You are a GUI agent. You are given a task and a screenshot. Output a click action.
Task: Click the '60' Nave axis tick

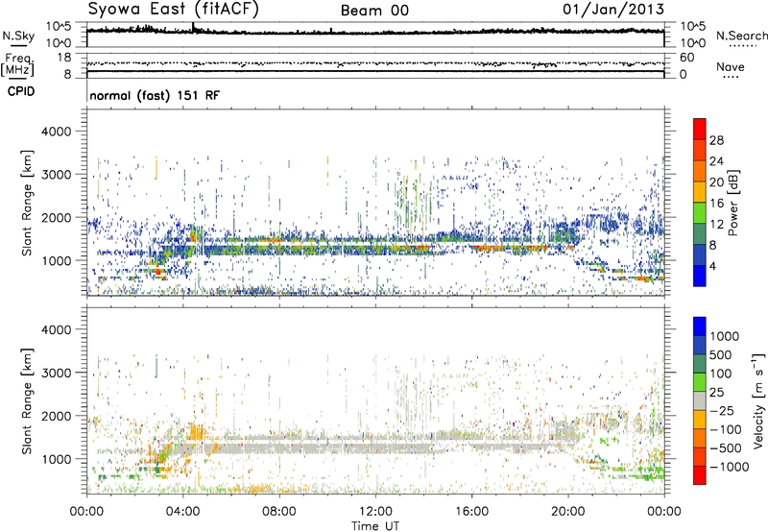[686, 58]
